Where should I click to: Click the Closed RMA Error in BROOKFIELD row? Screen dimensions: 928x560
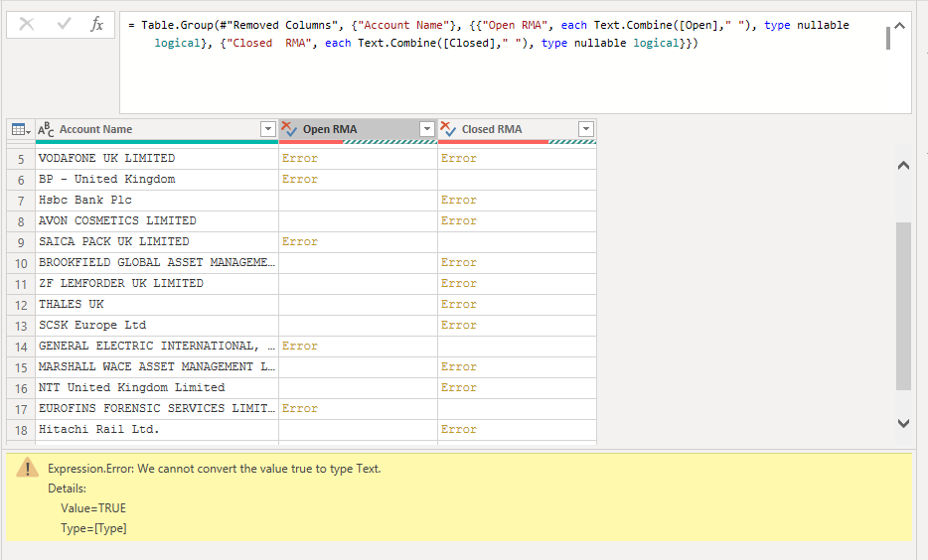459,262
